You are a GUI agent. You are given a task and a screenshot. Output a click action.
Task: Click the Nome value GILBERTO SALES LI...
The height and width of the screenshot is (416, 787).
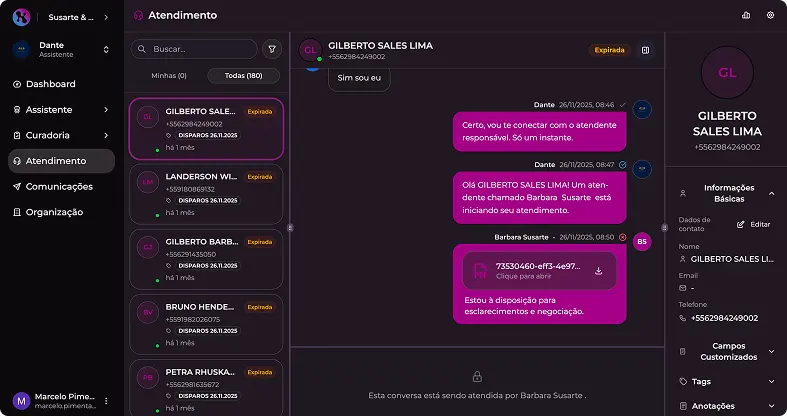coord(732,259)
